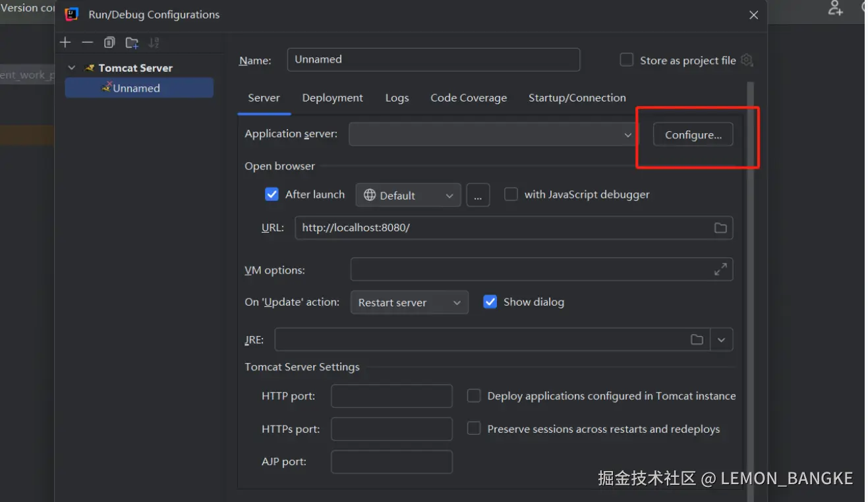
Task: Open the On 'Update' action dropdown
Action: click(x=409, y=302)
